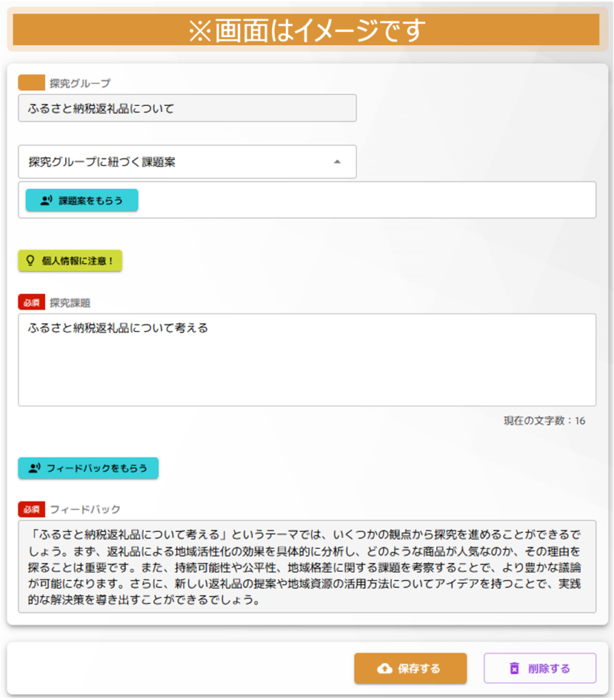Screen dimensions: 614x700
Task: Click the trash icon on 削除する
Action: [514, 669]
